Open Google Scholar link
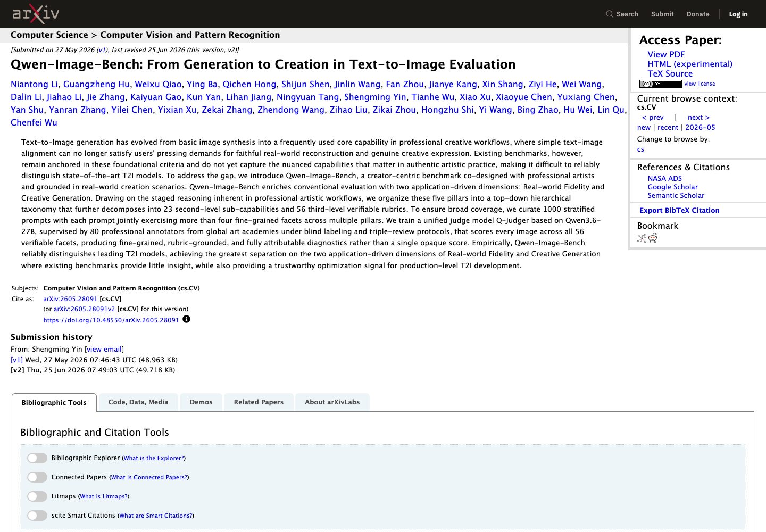The height and width of the screenshot is (532, 766). (672, 187)
